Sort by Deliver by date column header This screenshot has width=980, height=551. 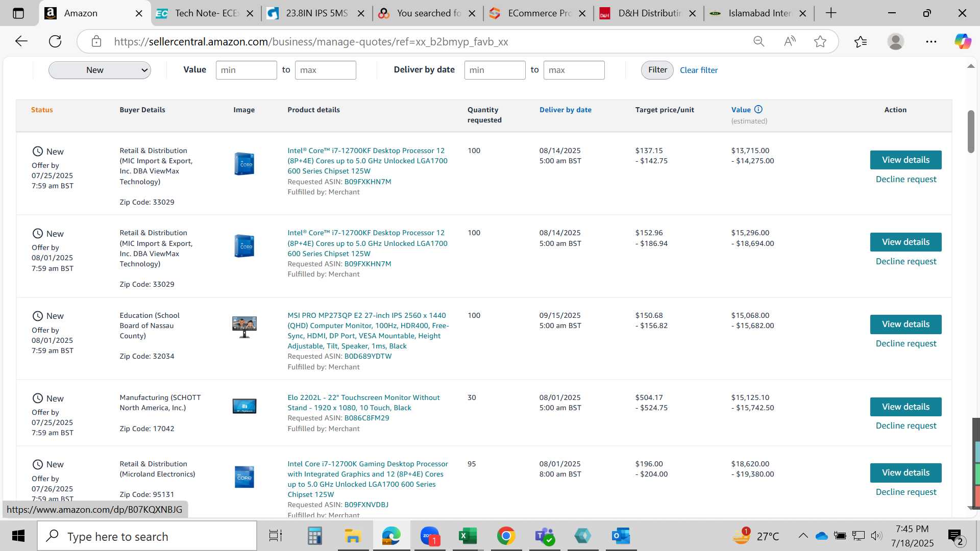coord(565,110)
